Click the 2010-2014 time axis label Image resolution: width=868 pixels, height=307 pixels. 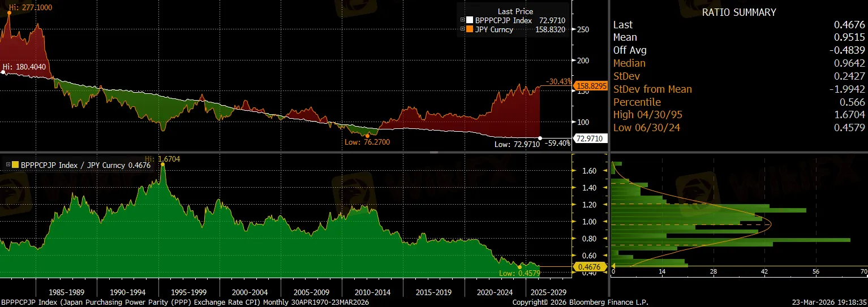[372, 293]
